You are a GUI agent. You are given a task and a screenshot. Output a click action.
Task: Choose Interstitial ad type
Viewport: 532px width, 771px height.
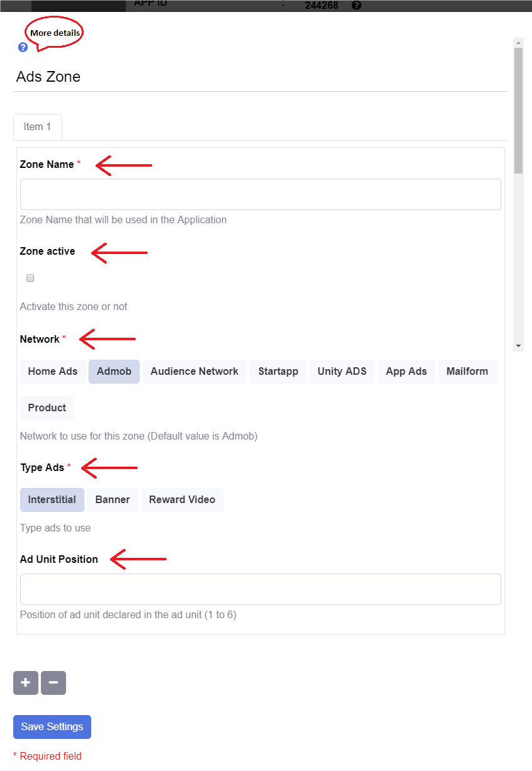point(52,500)
